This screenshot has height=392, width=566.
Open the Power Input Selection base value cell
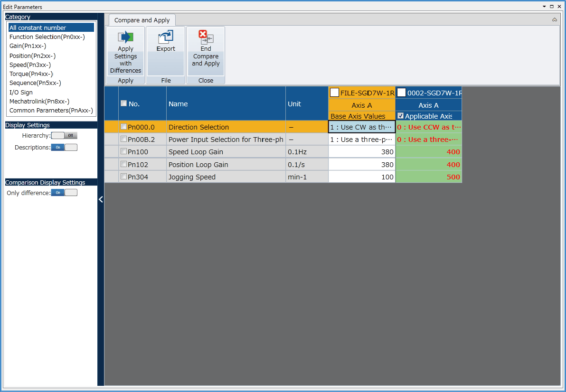(361, 140)
